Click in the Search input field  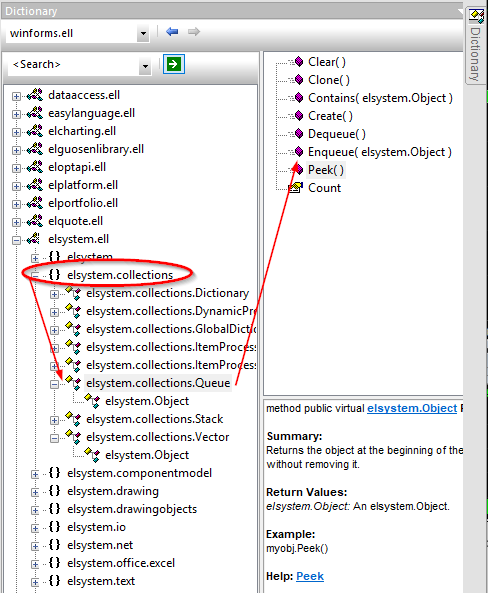[73, 65]
